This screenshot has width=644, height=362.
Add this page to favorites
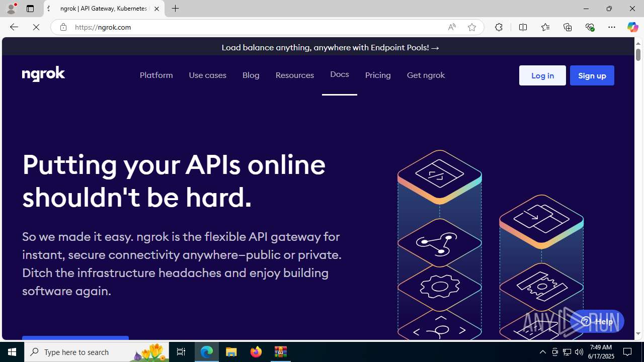tap(472, 27)
